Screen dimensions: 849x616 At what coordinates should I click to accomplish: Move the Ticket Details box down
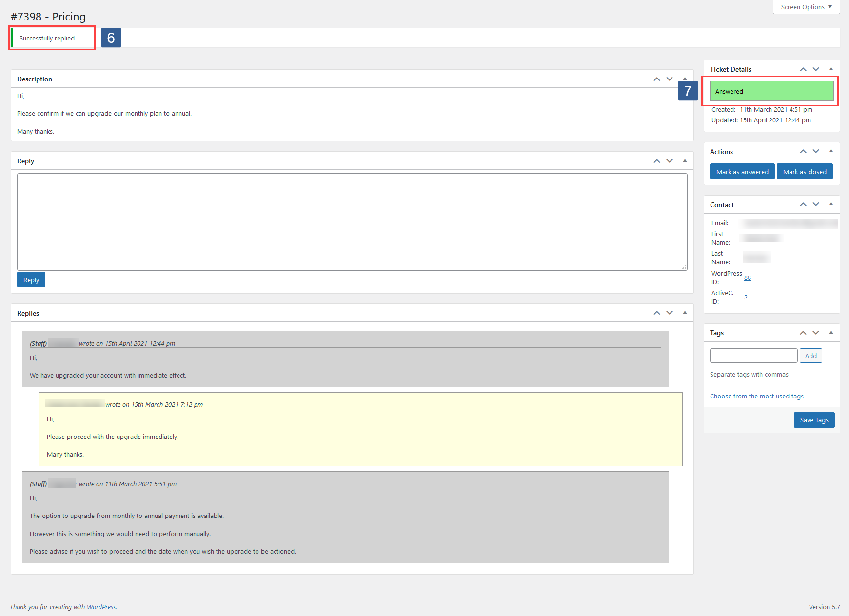(816, 69)
